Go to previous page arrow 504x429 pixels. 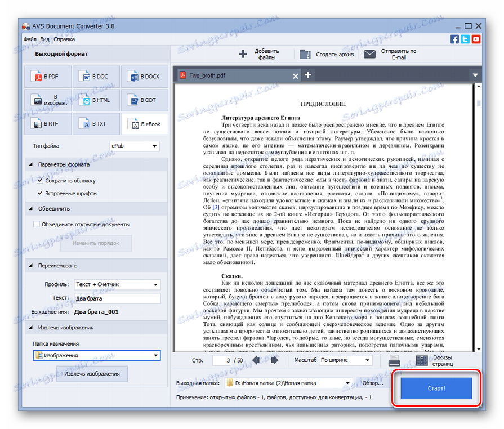(x=256, y=360)
